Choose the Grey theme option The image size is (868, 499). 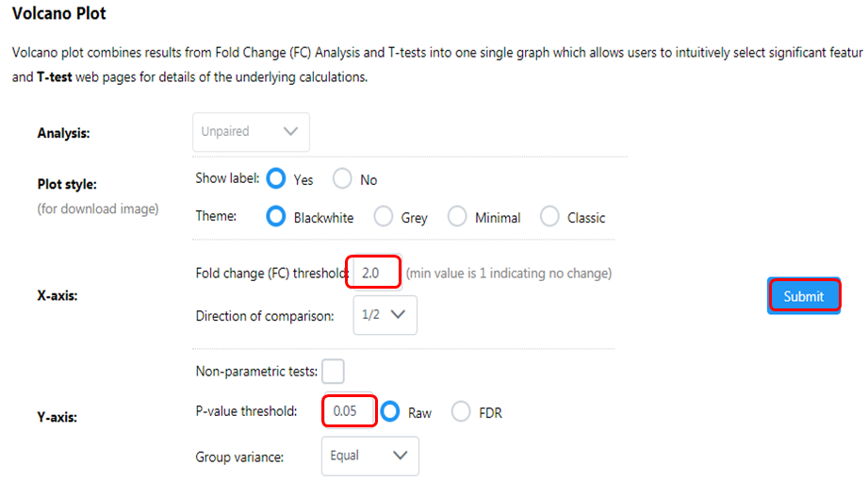click(384, 217)
